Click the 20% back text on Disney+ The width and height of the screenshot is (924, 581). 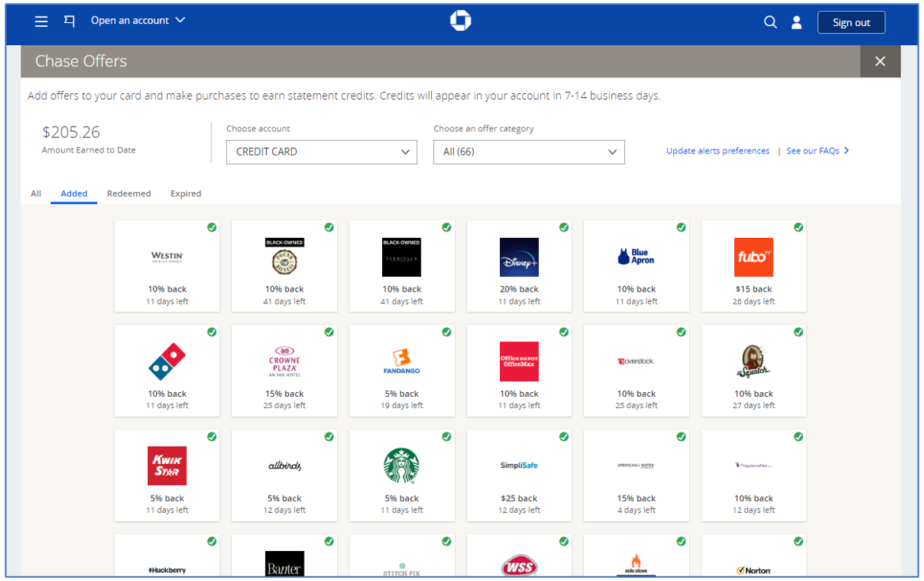[x=519, y=289]
